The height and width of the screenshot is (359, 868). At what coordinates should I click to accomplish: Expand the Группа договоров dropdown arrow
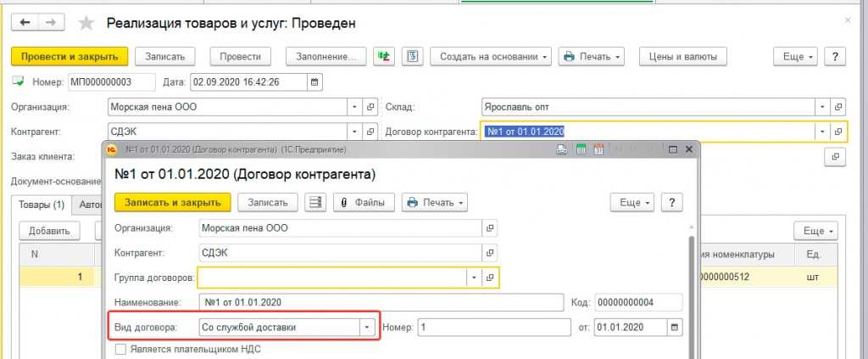[x=473, y=278]
